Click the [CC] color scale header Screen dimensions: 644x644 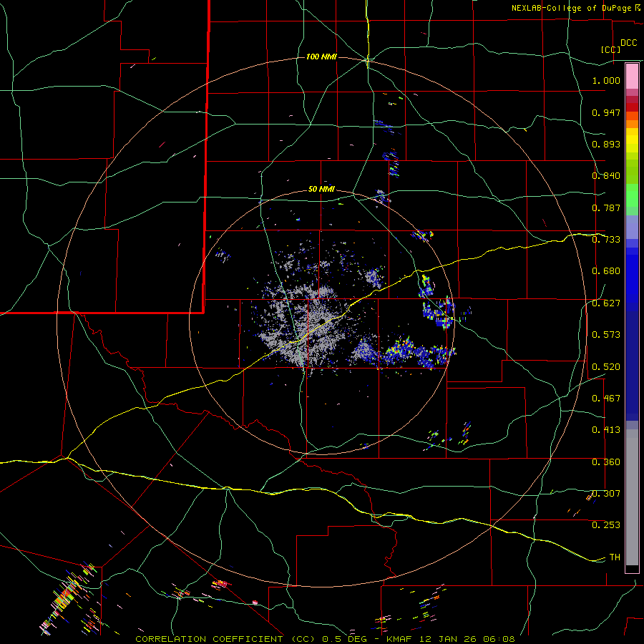[x=610, y=49]
